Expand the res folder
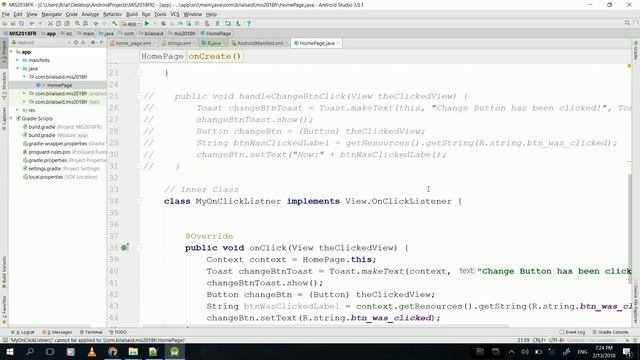640x360 pixels. 18,110
